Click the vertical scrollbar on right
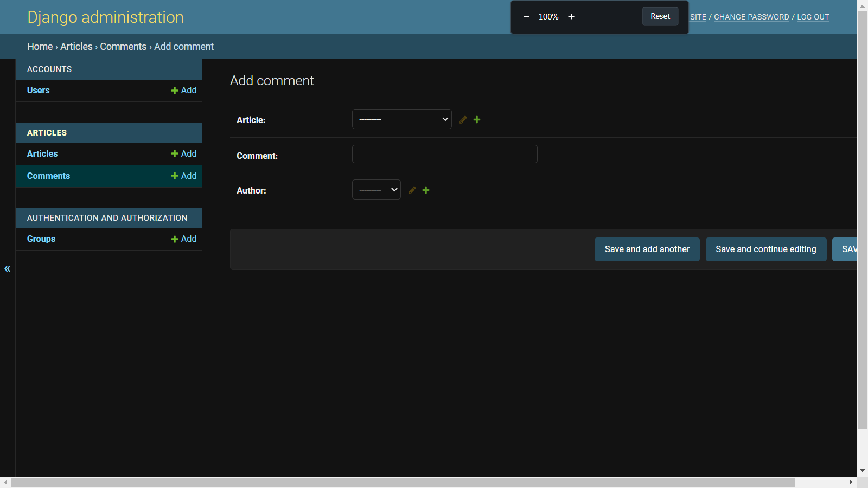 (862, 220)
